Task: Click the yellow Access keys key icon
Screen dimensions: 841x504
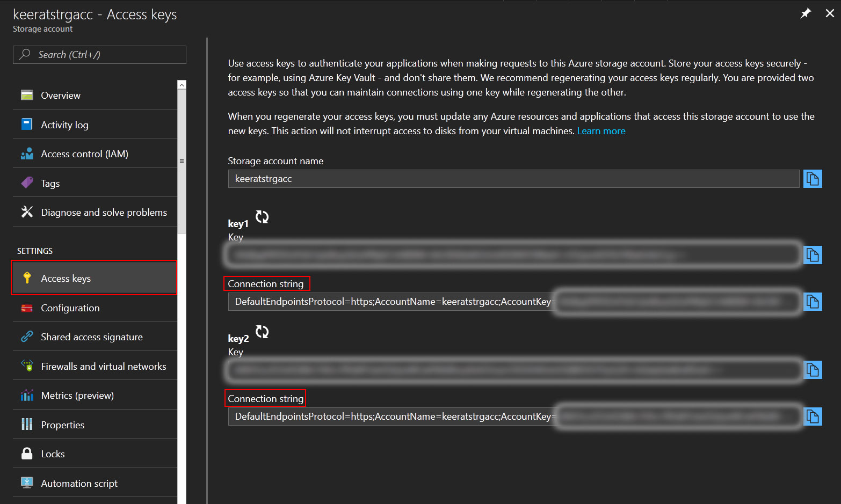Action: click(x=27, y=278)
